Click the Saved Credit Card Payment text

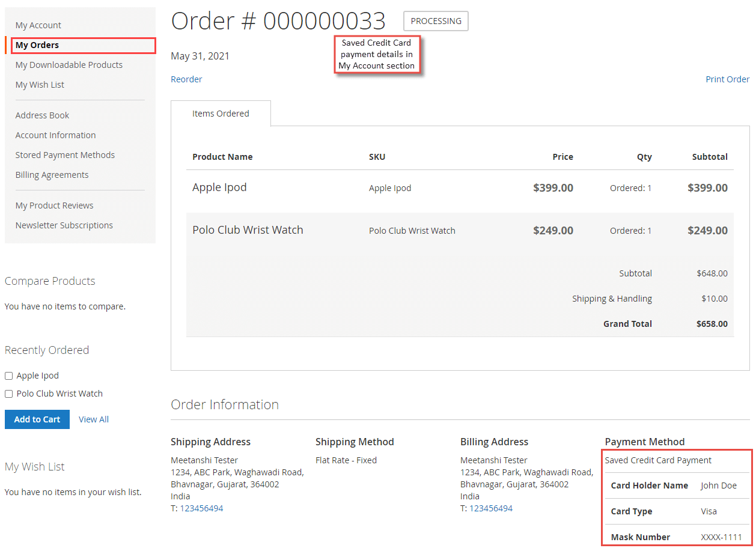658,460
